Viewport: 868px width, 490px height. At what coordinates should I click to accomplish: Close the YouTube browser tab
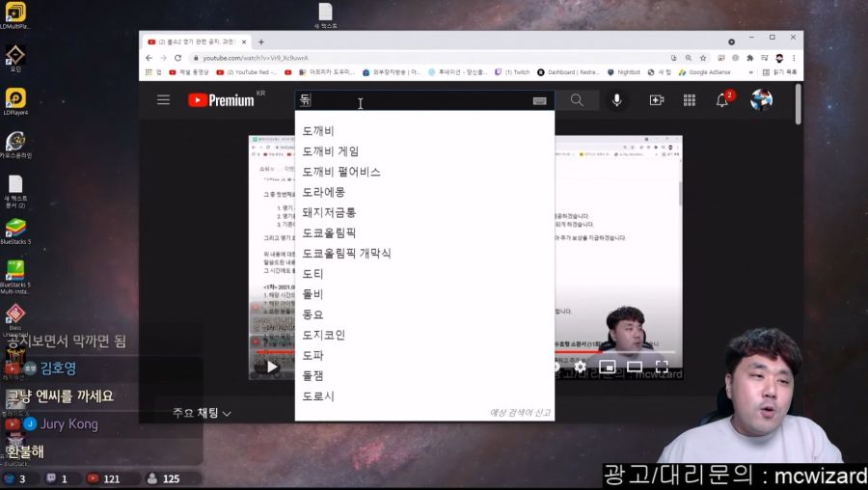244,41
